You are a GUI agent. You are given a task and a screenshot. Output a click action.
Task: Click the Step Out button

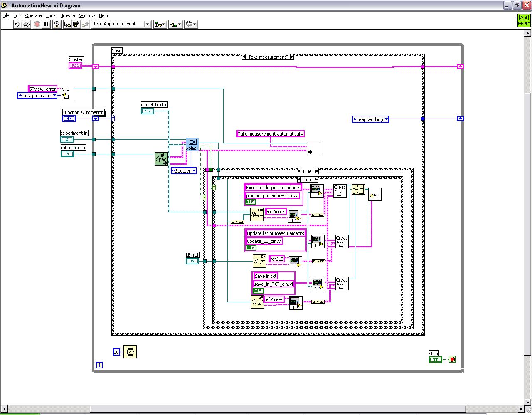point(85,24)
